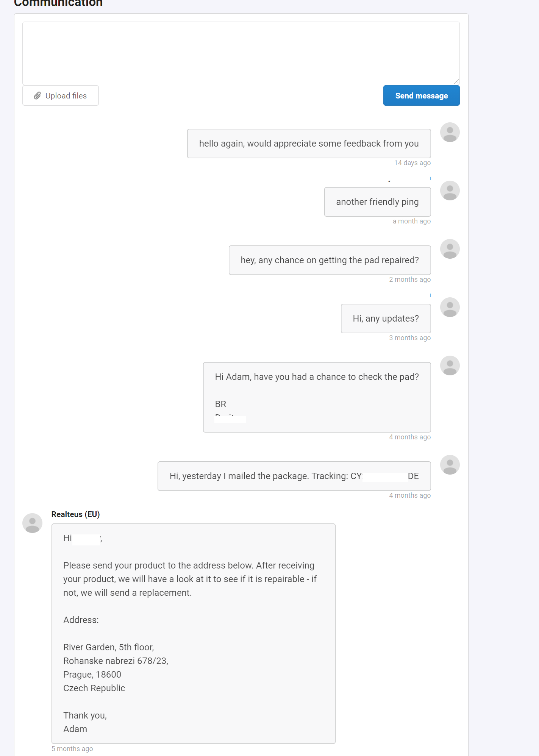Viewport: 539px width, 756px height.
Task: Click avatar next to 'pad repaired' message
Action: (450, 249)
